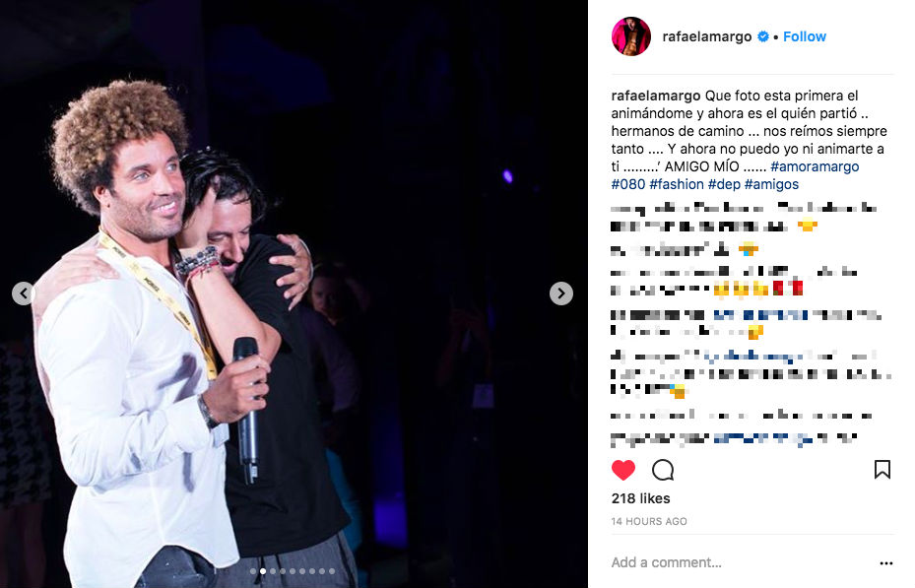Viewport: 915px width, 588px height.
Task: Open the 14 HOURS AGO timestamp
Action: [649, 521]
